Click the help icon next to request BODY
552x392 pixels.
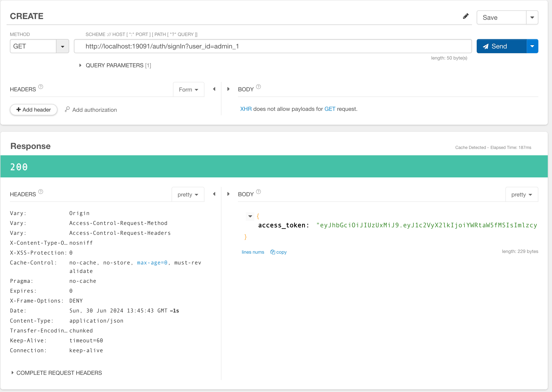click(x=259, y=87)
